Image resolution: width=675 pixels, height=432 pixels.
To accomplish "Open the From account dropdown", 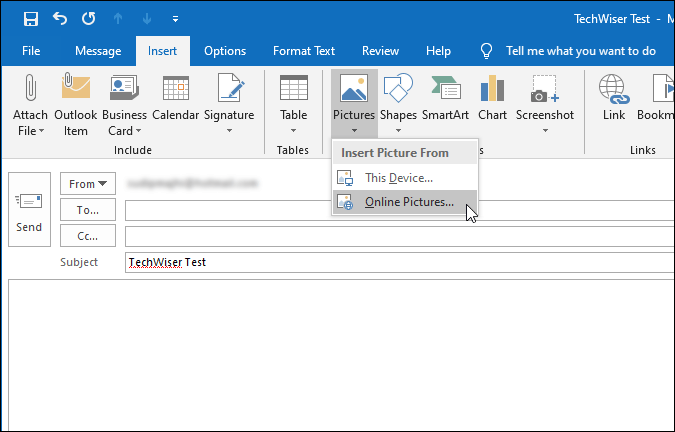I will 88,184.
